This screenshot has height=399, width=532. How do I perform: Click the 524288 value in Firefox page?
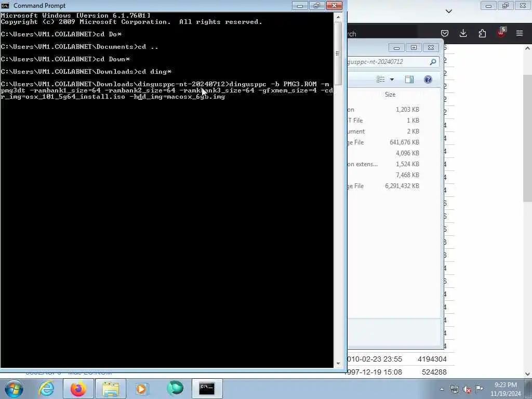coord(434,372)
